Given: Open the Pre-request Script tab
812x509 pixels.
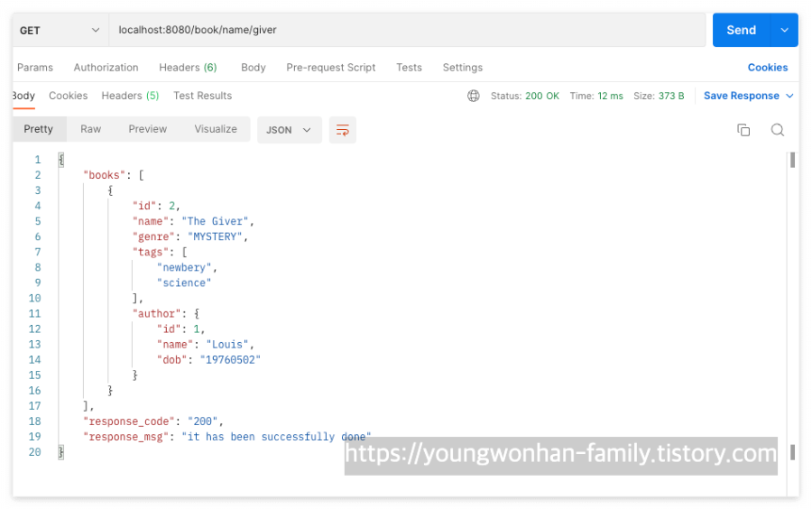Looking at the screenshot, I should point(331,68).
